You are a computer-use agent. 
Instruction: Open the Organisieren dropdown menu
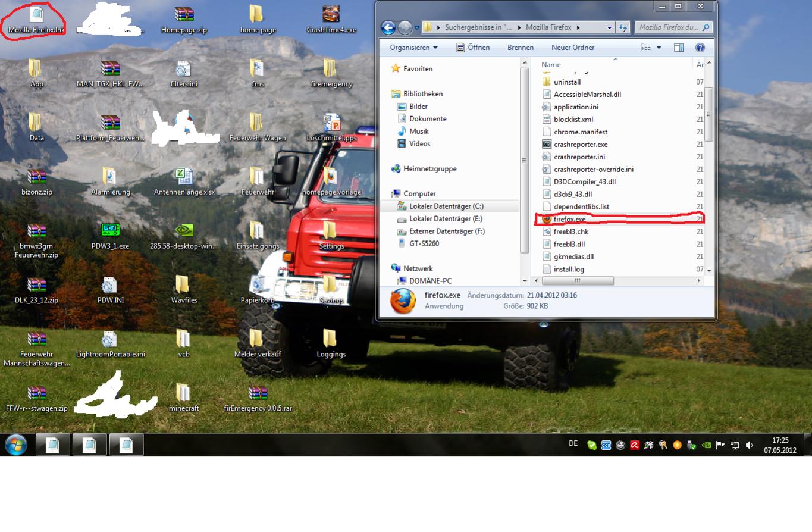(x=413, y=48)
